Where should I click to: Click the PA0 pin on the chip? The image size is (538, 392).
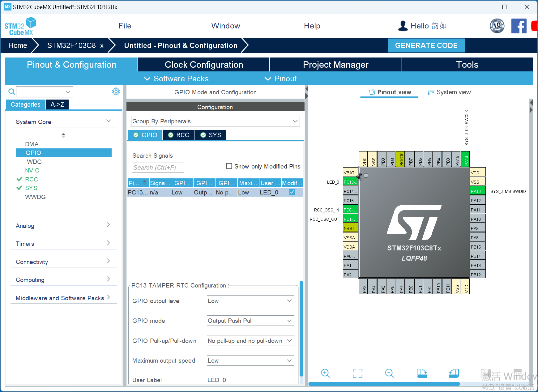[x=350, y=256]
